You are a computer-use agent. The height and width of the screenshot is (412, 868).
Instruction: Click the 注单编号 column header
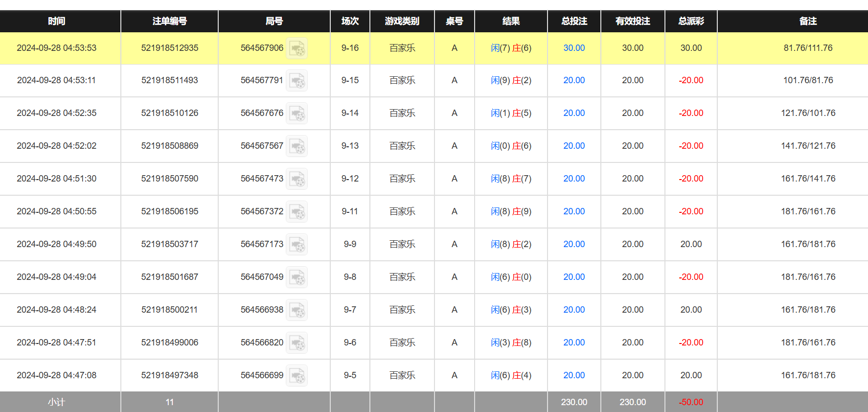169,21
